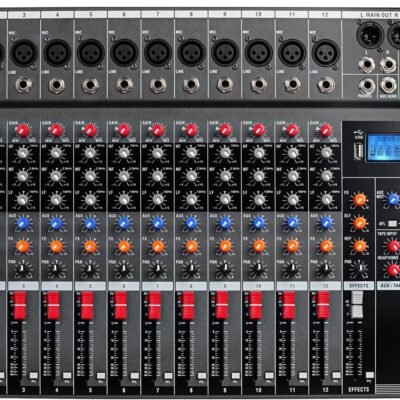This screenshot has width=400, height=400.
Task: Turn the channel 11 orange FX knob
Action: (x=292, y=246)
